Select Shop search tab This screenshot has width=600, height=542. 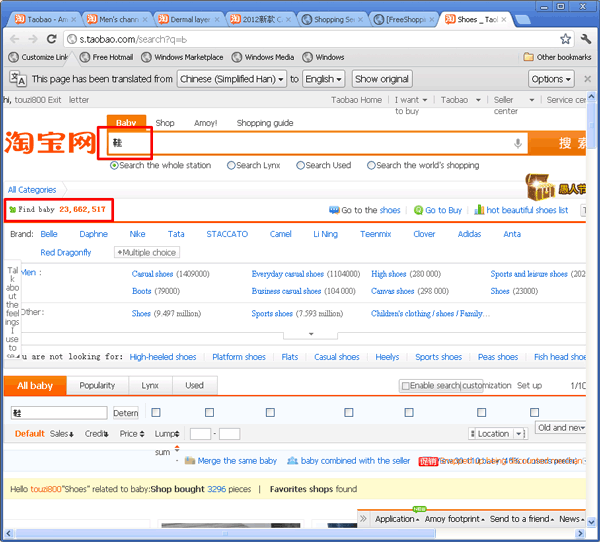pyautogui.click(x=165, y=123)
